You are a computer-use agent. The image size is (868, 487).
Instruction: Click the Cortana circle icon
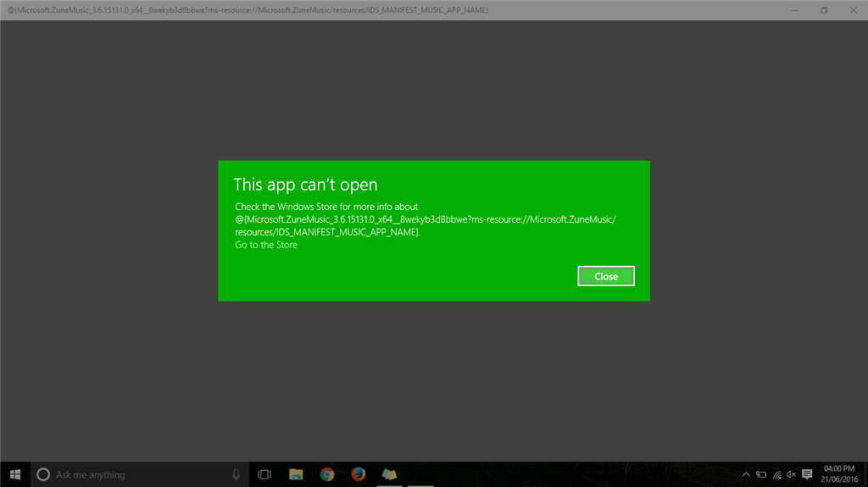click(43, 474)
